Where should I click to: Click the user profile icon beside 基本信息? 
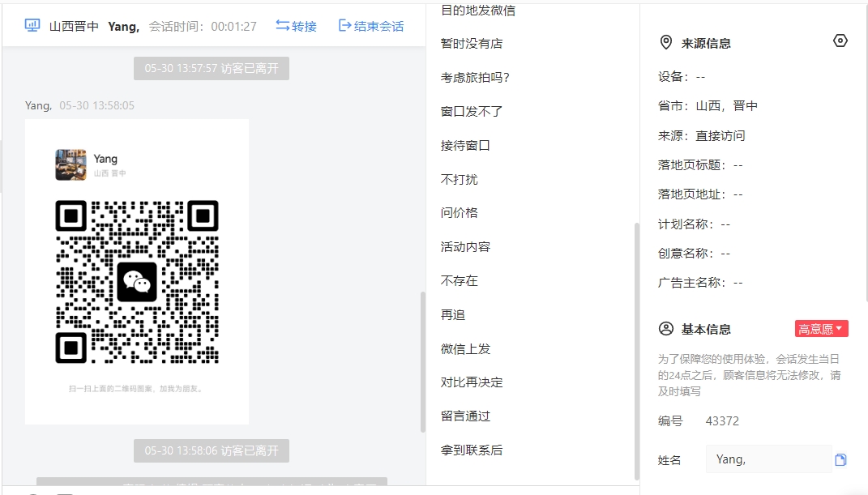point(666,329)
